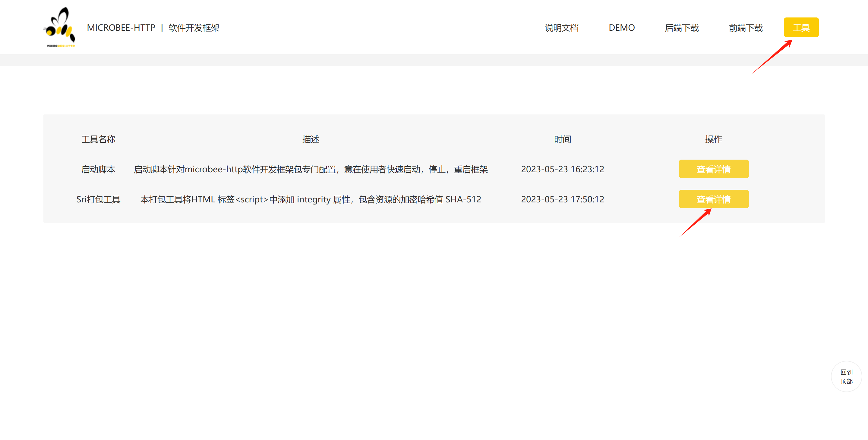
Task: View details for 启动脚本 tool
Action: [x=713, y=169]
